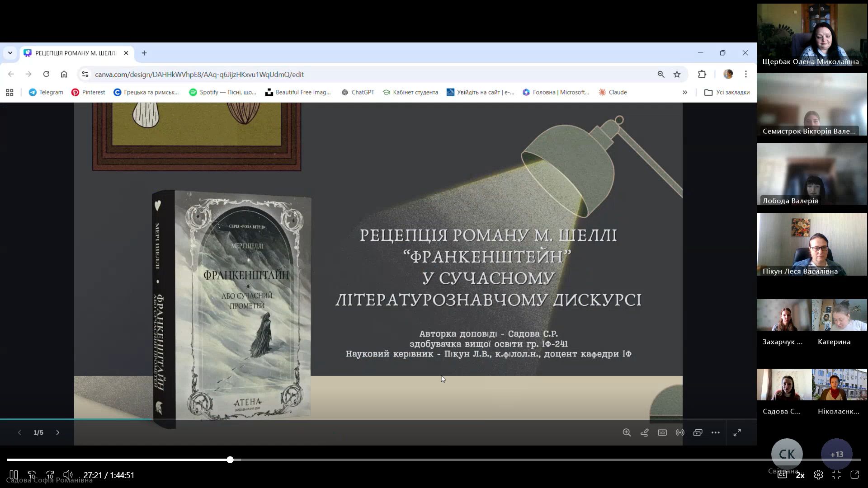Open Усі закладки bookmarks folder
This screenshot has width=868, height=488.
[727, 92]
